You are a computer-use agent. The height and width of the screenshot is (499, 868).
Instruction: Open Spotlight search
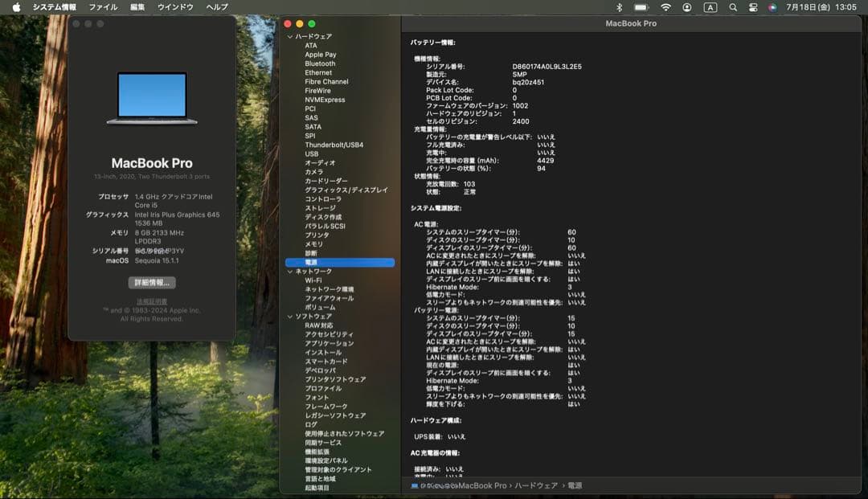(734, 6)
